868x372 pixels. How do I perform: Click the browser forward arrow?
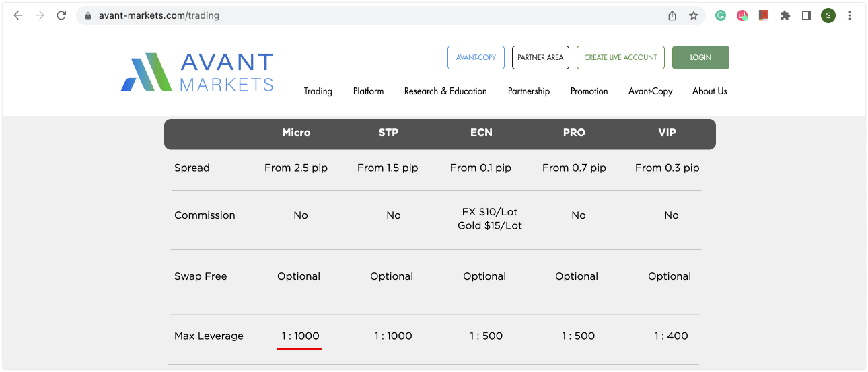coord(40,15)
